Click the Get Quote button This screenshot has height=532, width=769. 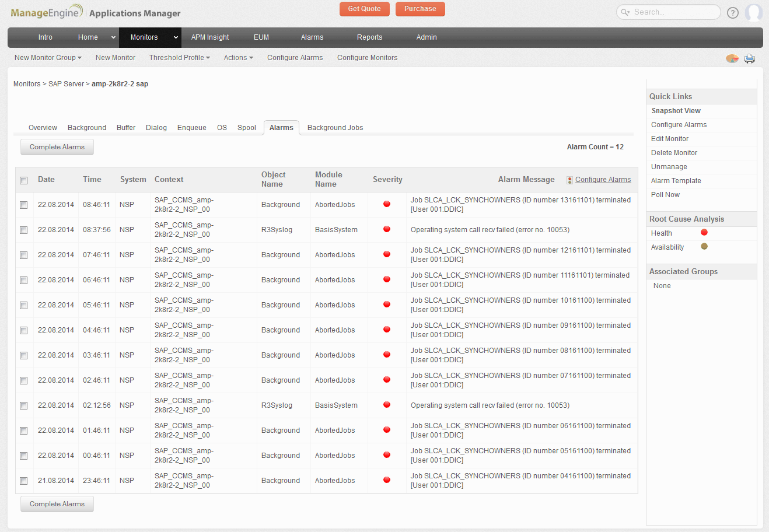(x=364, y=9)
